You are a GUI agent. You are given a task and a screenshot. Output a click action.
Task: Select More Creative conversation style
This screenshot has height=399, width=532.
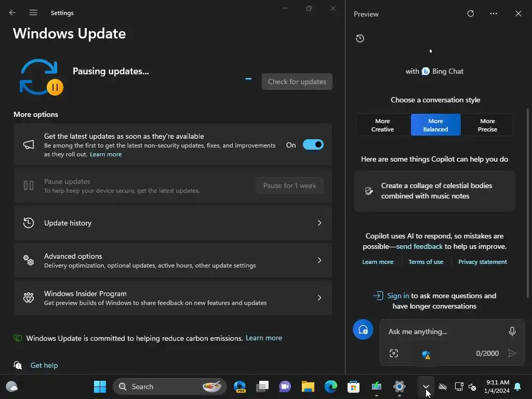pos(382,125)
